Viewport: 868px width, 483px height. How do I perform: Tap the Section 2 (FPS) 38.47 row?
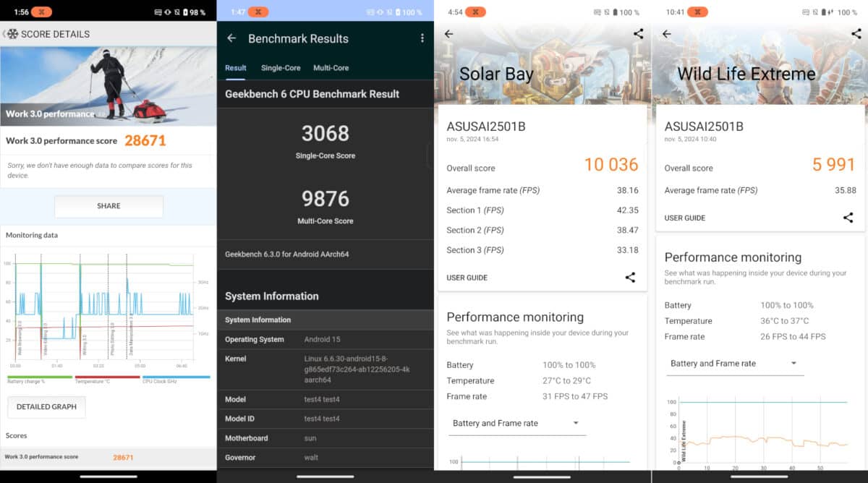pyautogui.click(x=542, y=230)
